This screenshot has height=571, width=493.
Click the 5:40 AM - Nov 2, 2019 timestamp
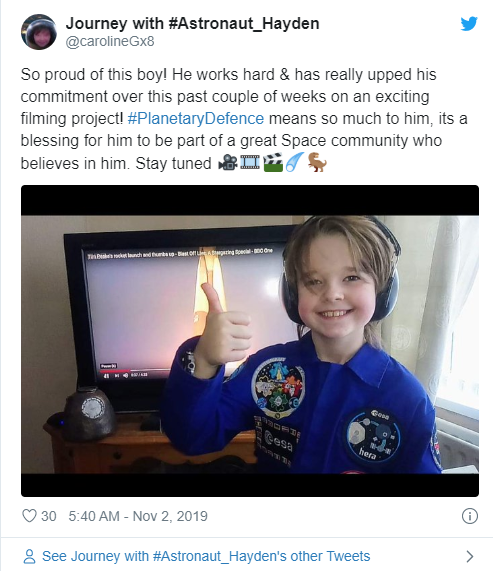coord(138,516)
